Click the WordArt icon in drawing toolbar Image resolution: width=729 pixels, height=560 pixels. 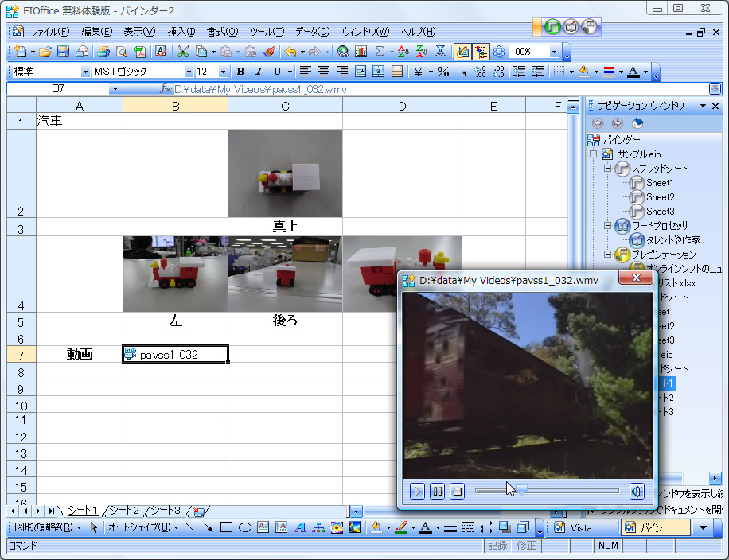(x=300, y=527)
